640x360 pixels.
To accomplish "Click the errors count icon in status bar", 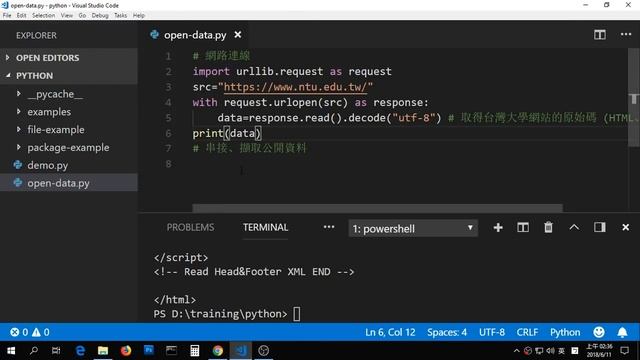I will tap(15, 332).
